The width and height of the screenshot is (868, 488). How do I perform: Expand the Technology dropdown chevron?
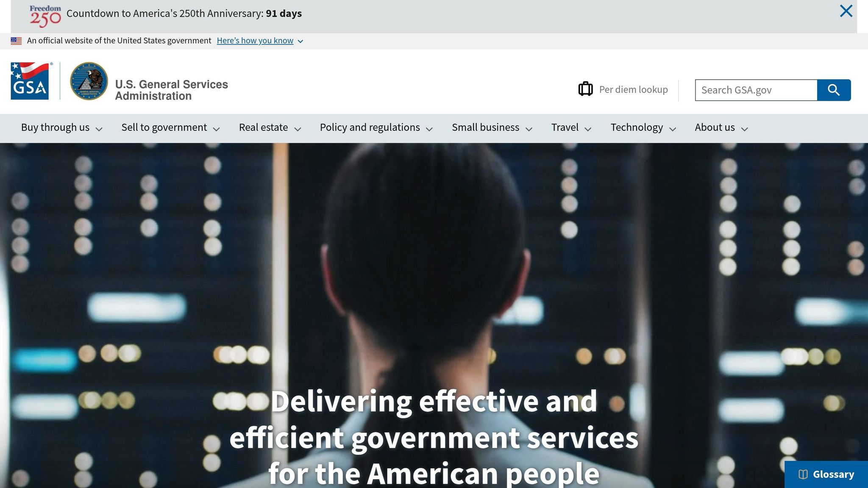[672, 129]
